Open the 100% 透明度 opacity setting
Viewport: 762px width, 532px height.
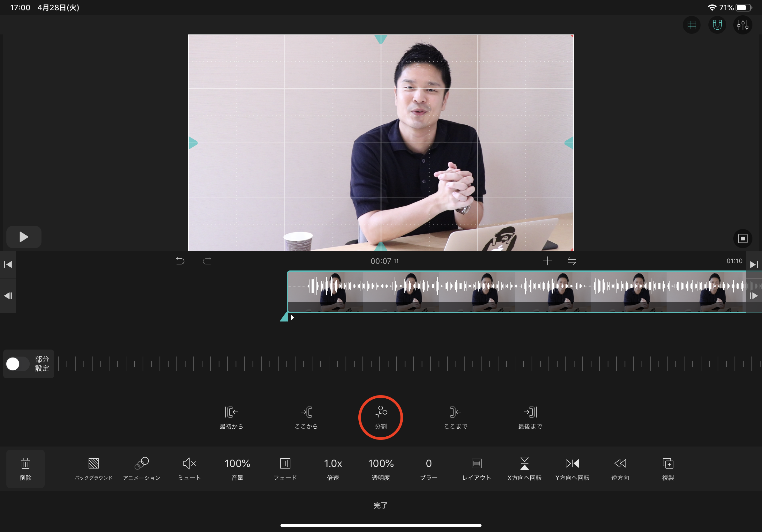click(381, 469)
